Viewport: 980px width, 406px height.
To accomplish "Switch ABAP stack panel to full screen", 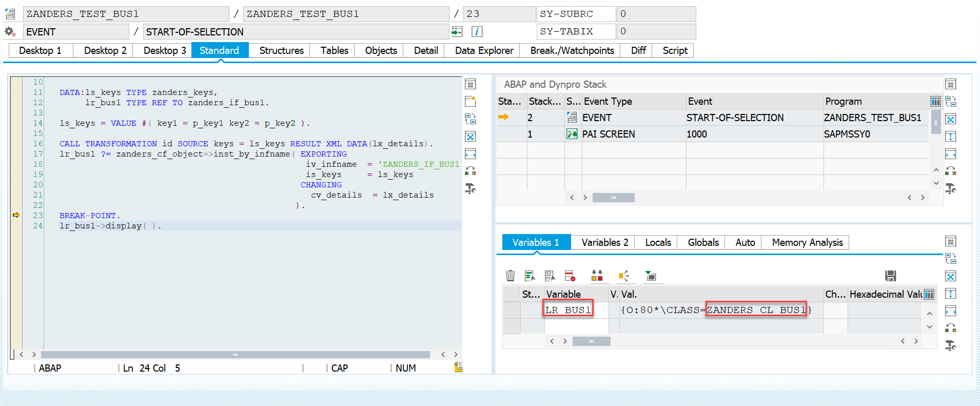I will pyautogui.click(x=951, y=119).
